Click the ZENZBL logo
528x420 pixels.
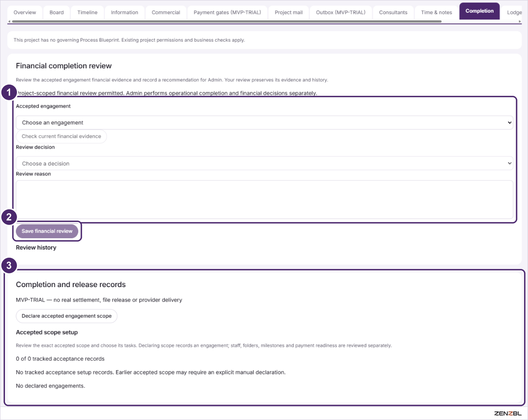[x=508, y=414]
